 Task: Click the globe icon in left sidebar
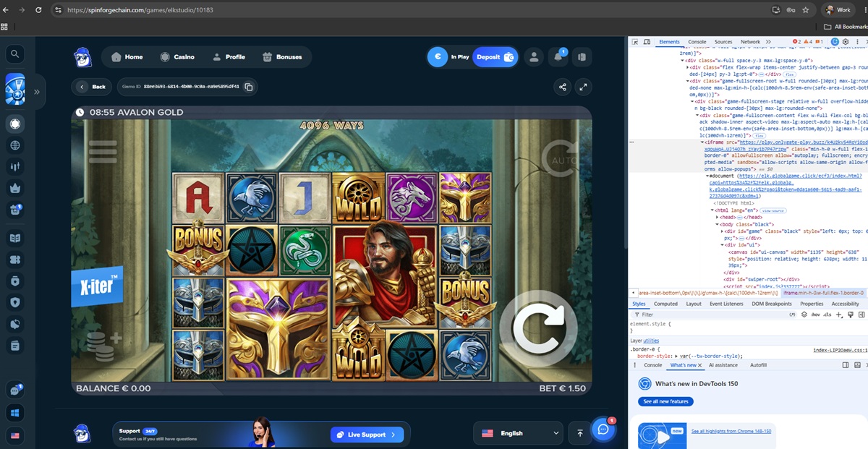(15, 145)
